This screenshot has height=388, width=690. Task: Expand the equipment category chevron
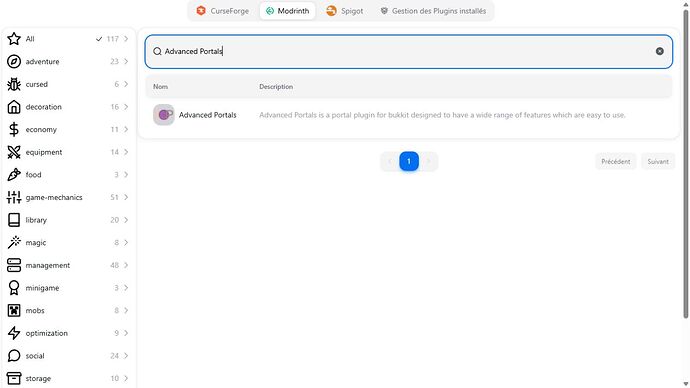[x=126, y=152]
